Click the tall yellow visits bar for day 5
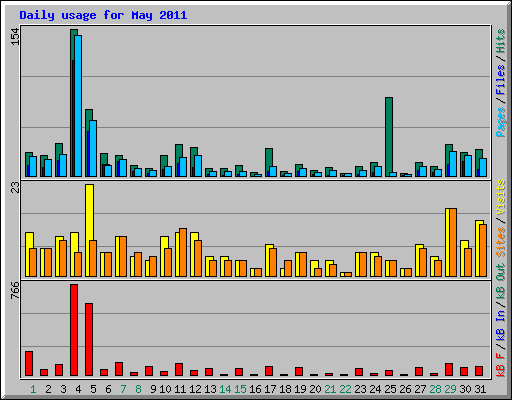Screen dimensions: 512x400 [x=89, y=212]
